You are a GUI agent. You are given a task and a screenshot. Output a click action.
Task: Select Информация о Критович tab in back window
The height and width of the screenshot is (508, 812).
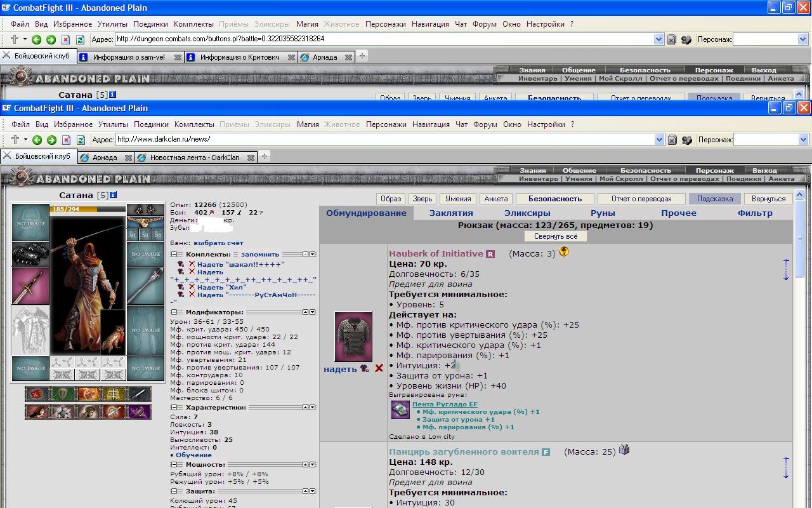(240, 57)
